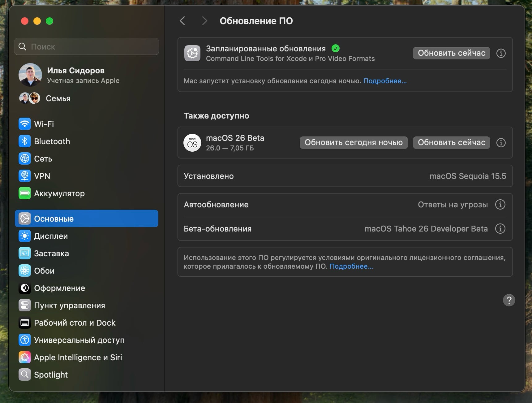The image size is (532, 403).
Task: Open Автообновление options info button
Action: click(500, 205)
